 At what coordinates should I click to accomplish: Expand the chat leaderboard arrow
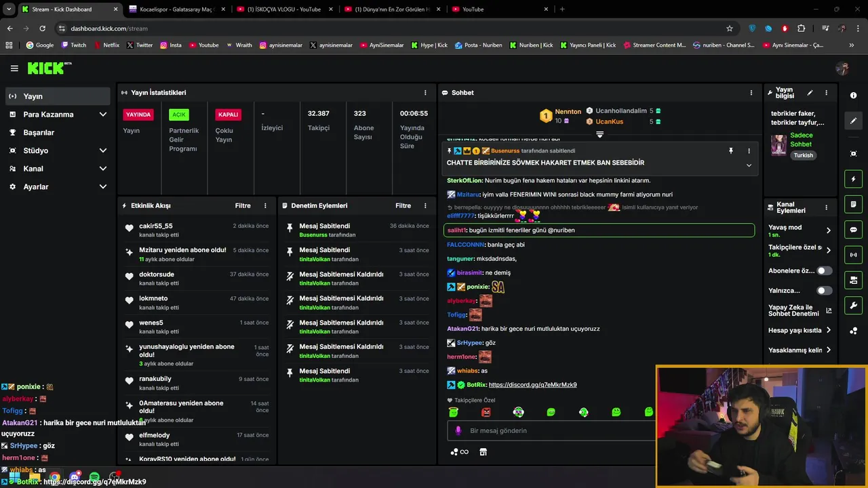click(x=599, y=135)
